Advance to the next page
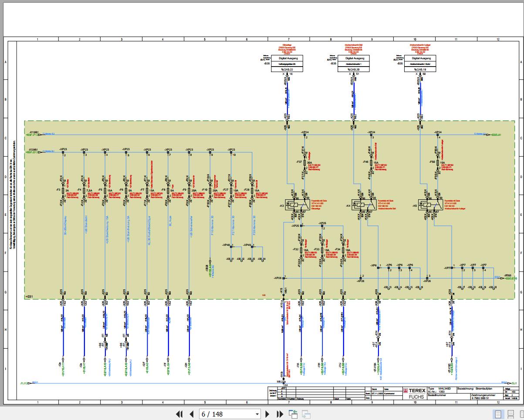Viewport: 524px width, 420px height. (x=267, y=414)
